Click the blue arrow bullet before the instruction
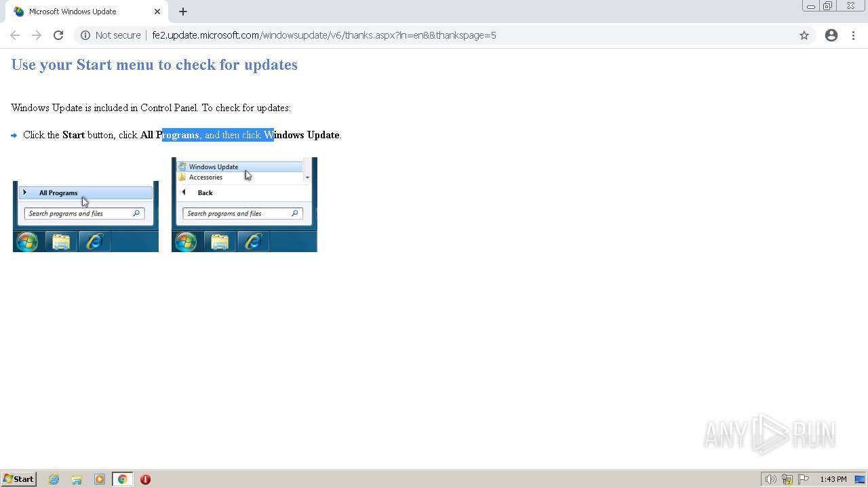The width and height of the screenshot is (868, 488). point(14,135)
